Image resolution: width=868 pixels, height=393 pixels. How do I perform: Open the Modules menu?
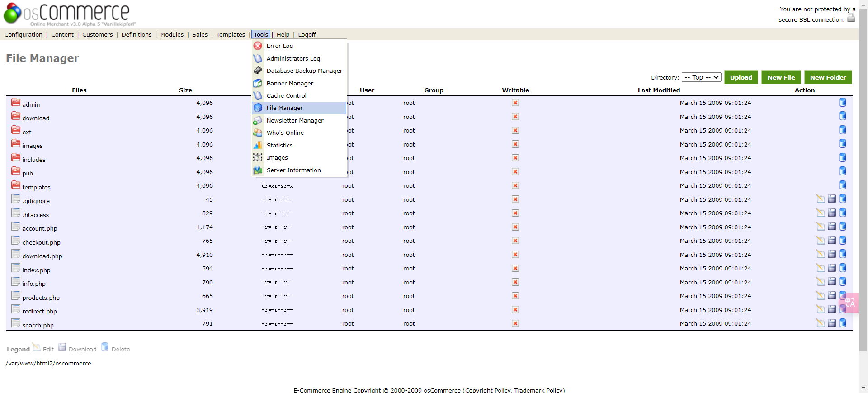click(172, 34)
